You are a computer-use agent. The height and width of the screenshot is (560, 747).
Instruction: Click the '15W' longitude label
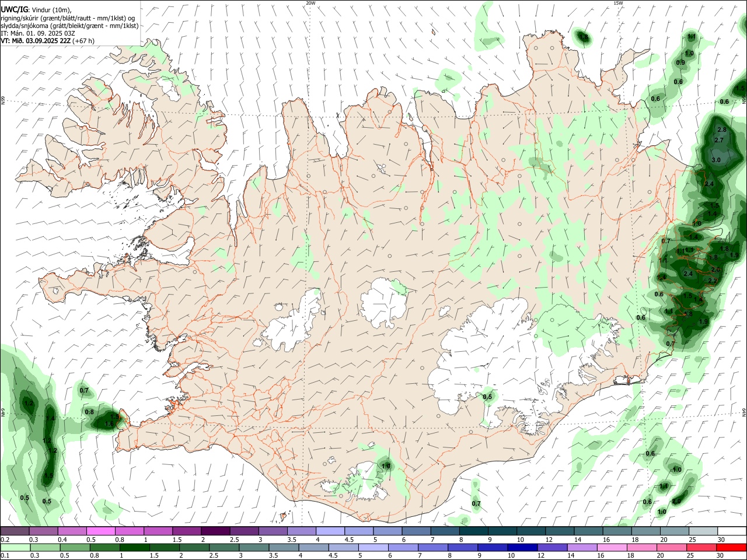click(618, 3)
